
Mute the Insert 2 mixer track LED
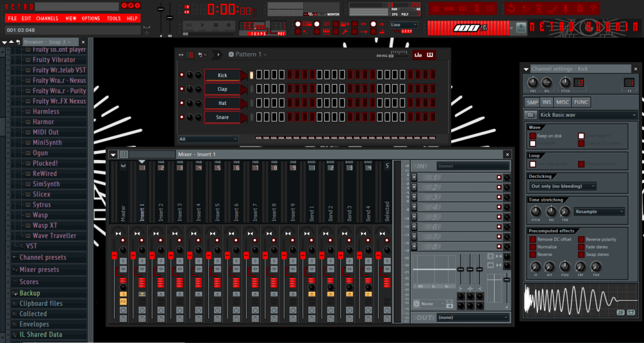click(x=161, y=241)
